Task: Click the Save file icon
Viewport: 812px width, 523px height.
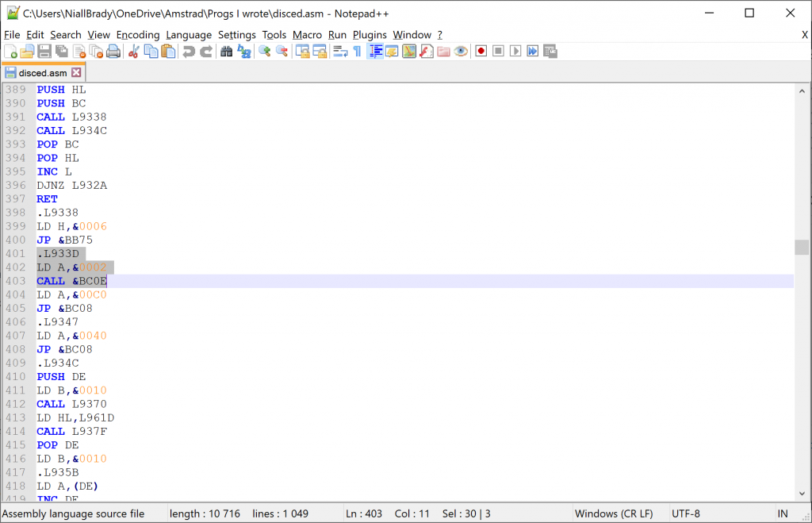Action: point(44,52)
